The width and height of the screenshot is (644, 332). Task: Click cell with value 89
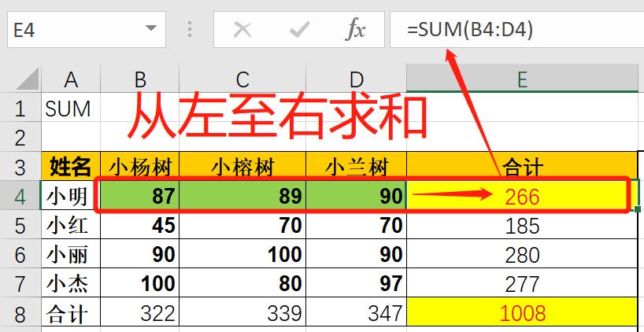(x=242, y=196)
